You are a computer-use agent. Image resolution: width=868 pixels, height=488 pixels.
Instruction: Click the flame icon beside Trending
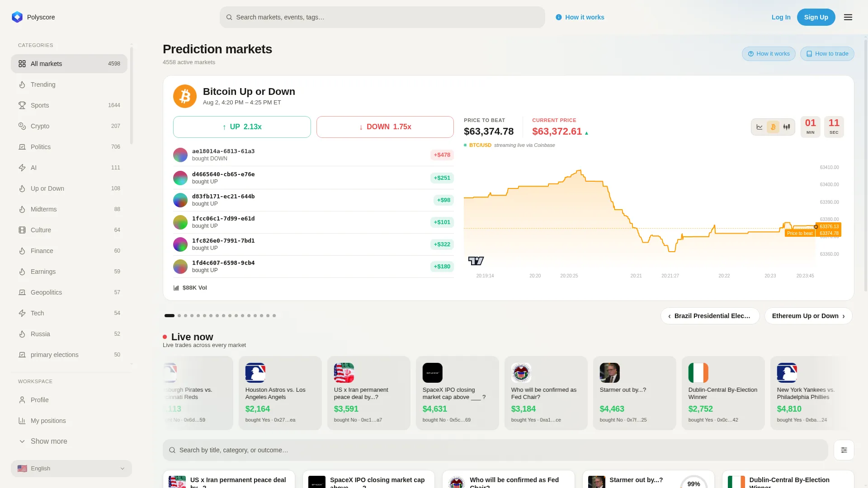click(22, 84)
